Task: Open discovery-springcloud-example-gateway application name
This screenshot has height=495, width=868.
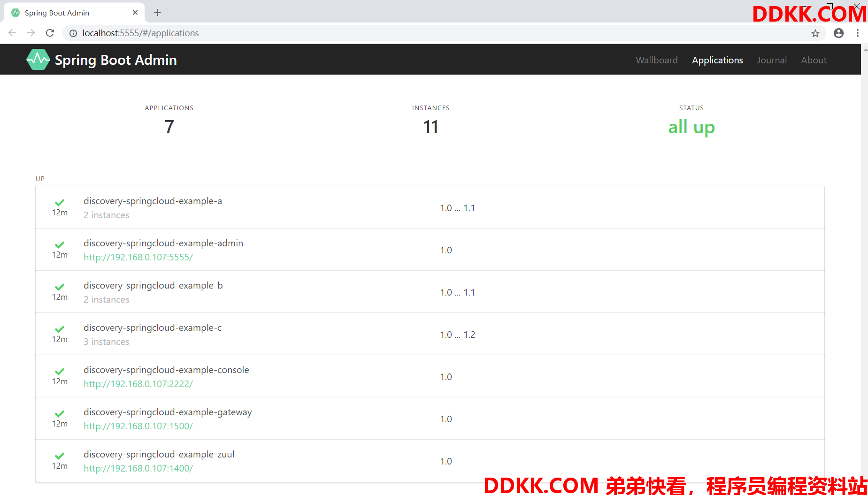Action: click(x=168, y=412)
